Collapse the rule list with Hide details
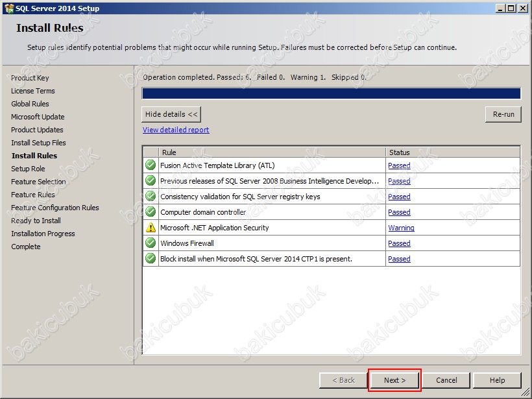 tap(171, 114)
